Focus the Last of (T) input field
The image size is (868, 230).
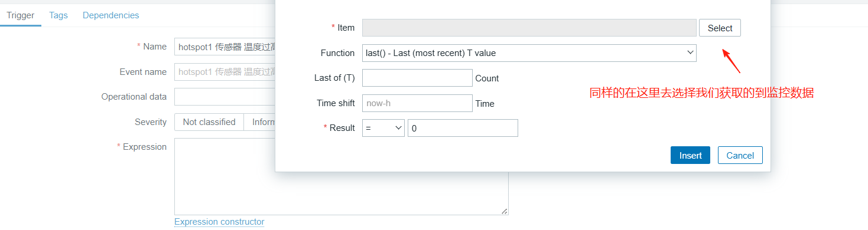pos(417,78)
